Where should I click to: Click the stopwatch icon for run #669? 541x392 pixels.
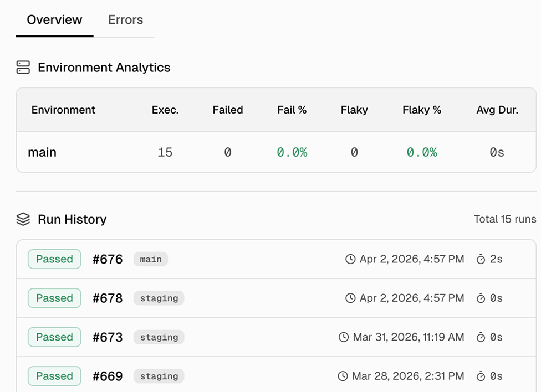click(x=481, y=376)
